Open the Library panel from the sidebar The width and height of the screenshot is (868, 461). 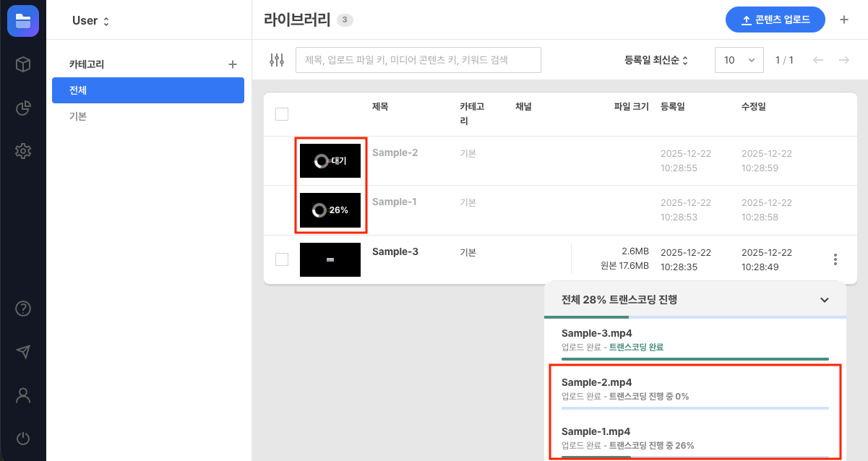click(x=22, y=20)
